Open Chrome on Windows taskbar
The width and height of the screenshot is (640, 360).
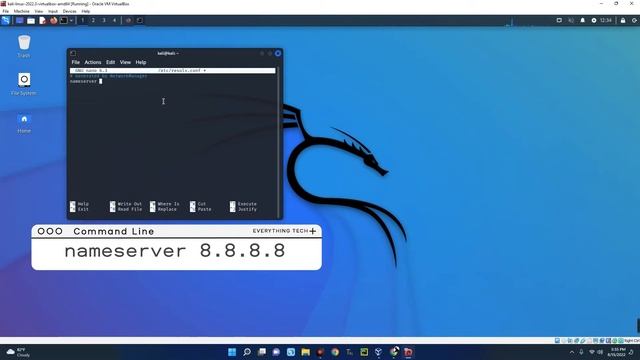point(335,352)
